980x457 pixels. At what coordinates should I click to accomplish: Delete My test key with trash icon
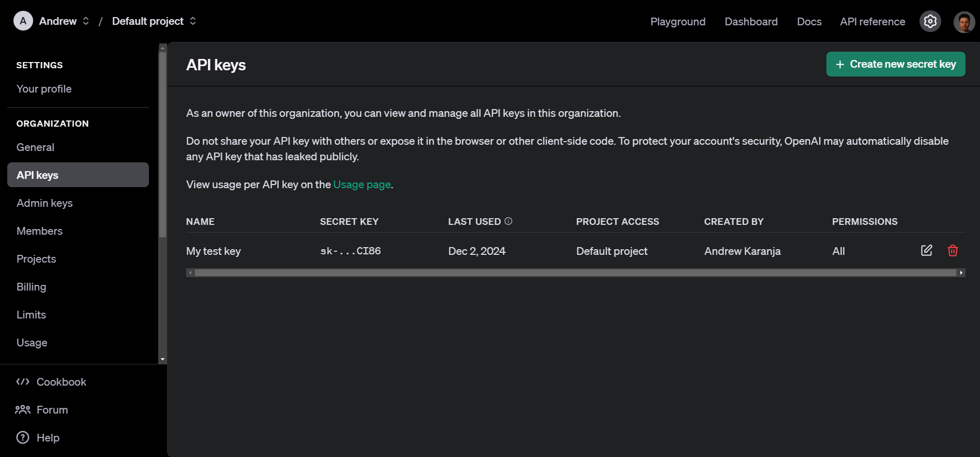click(953, 251)
